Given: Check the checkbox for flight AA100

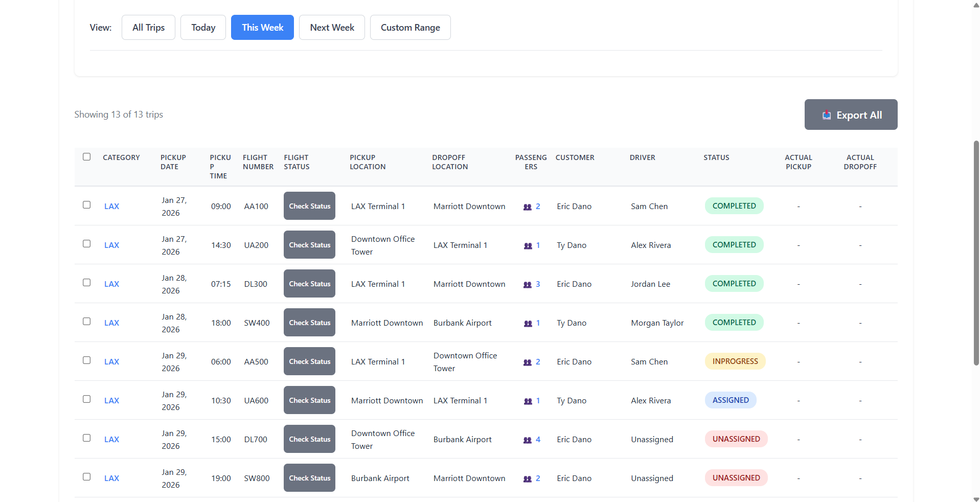Looking at the screenshot, I should click(86, 204).
